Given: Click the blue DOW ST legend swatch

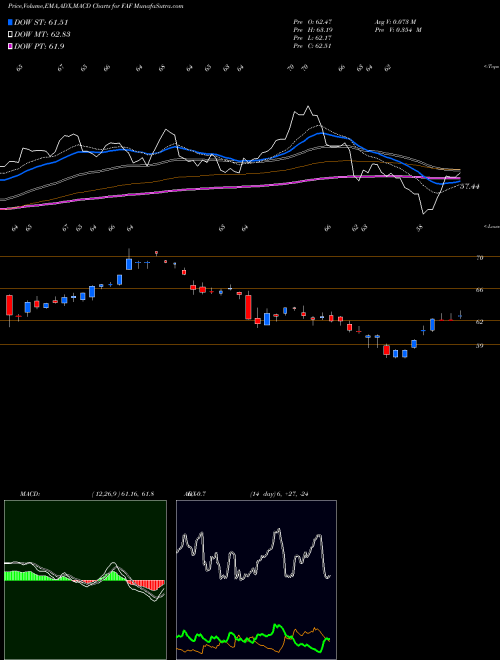Looking at the screenshot, I should point(10,22).
